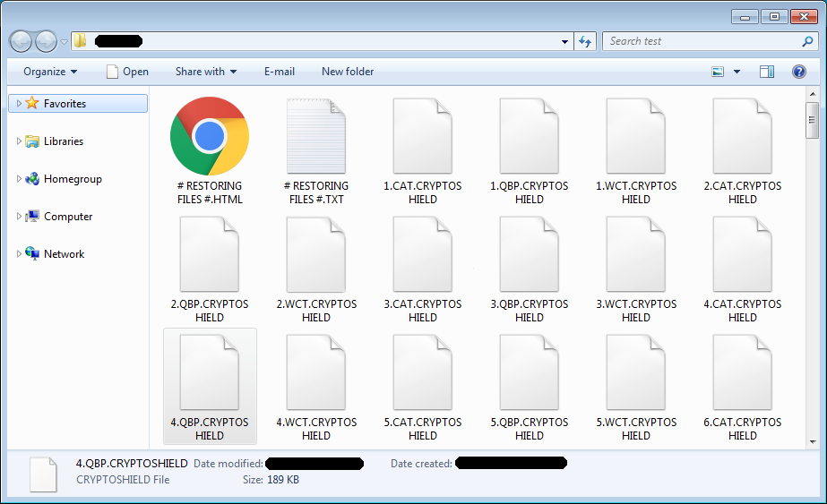
Task: Open the Organize dropdown menu
Action: click(50, 72)
